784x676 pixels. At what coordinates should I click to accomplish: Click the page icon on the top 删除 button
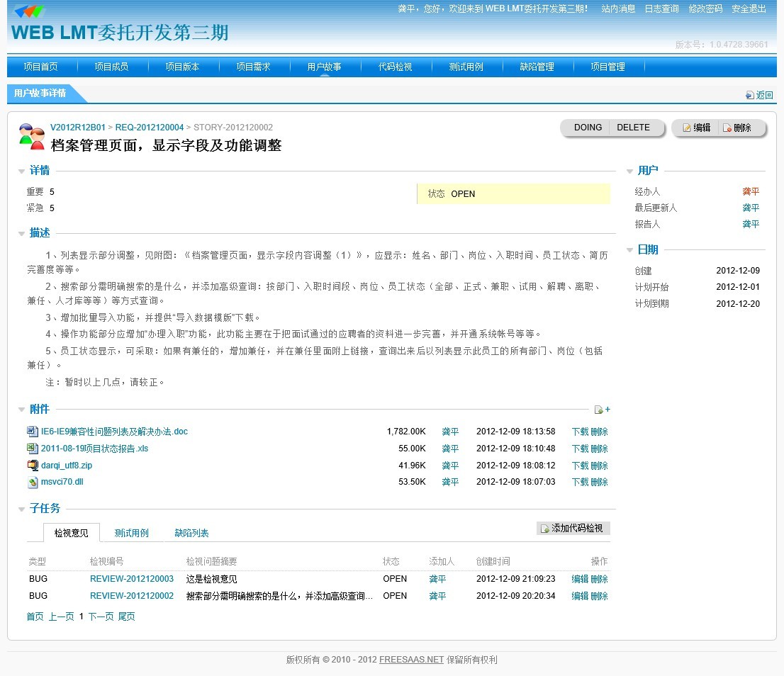click(727, 128)
